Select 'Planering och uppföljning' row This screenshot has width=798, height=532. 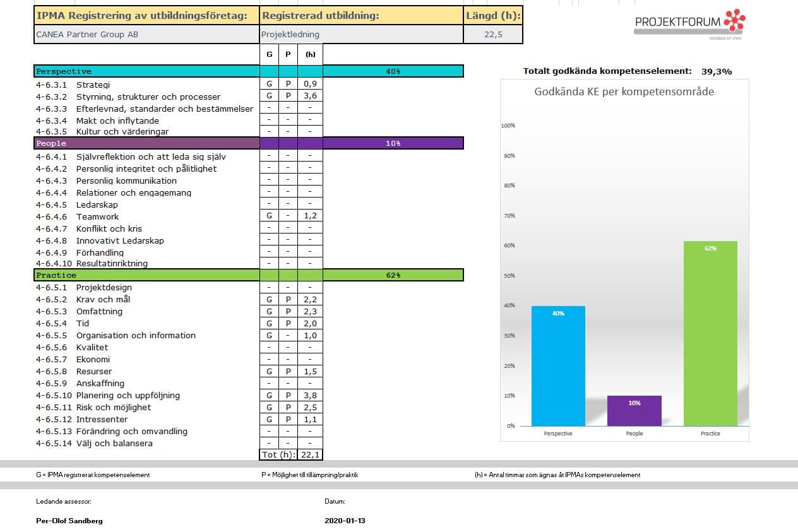(x=128, y=395)
